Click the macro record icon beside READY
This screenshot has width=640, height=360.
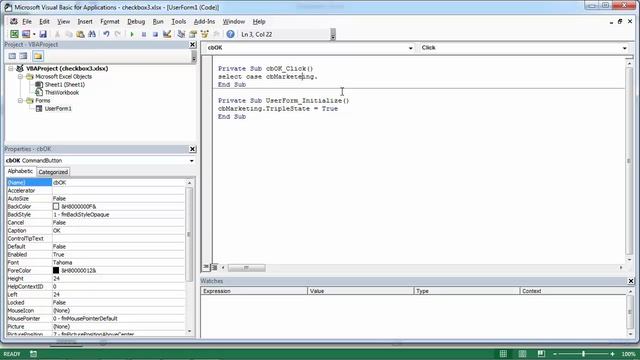pyautogui.click(x=33, y=354)
